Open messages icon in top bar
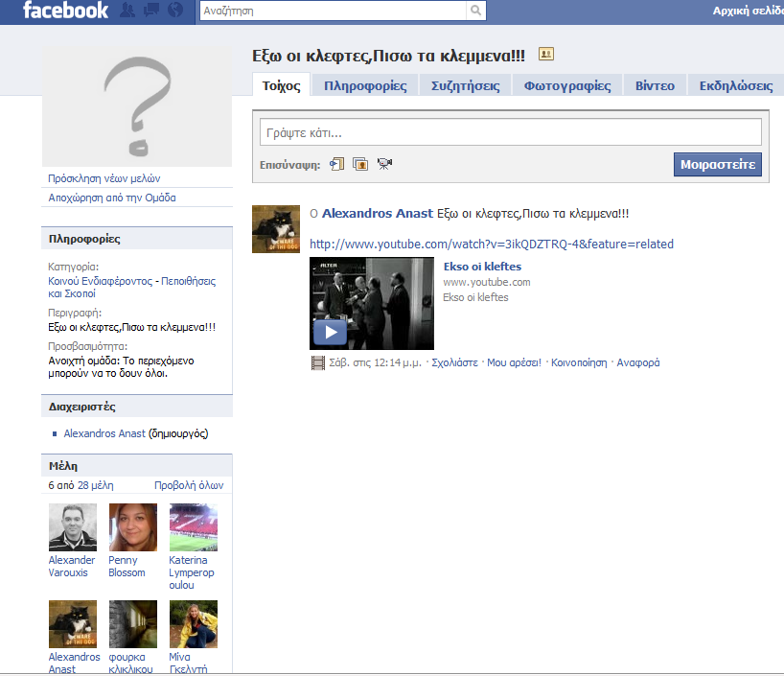The height and width of the screenshot is (676, 784). [x=151, y=10]
